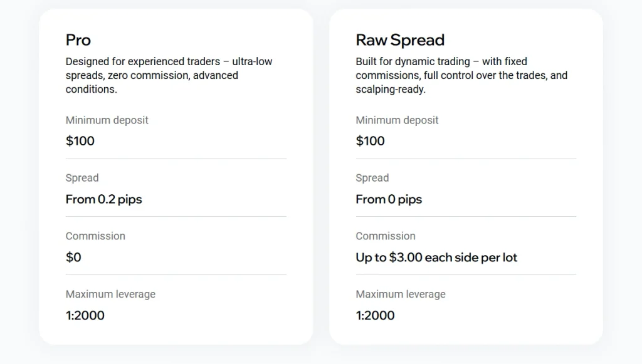Click the 1:2000 leverage in Raw Spread card

pyautogui.click(x=375, y=315)
